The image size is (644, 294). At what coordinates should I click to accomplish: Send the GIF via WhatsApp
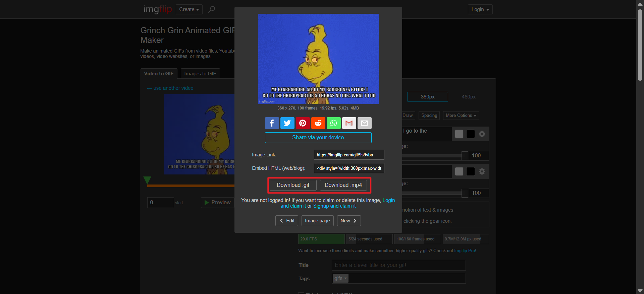tap(334, 123)
